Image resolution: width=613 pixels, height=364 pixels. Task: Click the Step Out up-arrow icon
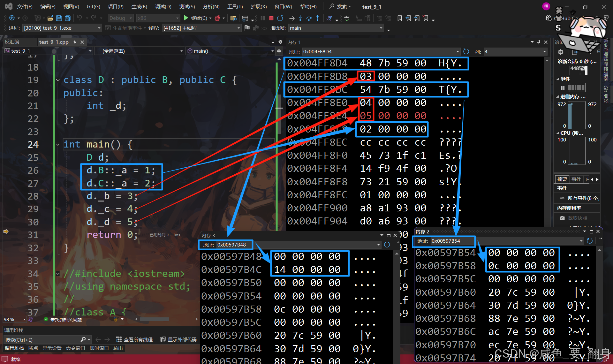[317, 18]
